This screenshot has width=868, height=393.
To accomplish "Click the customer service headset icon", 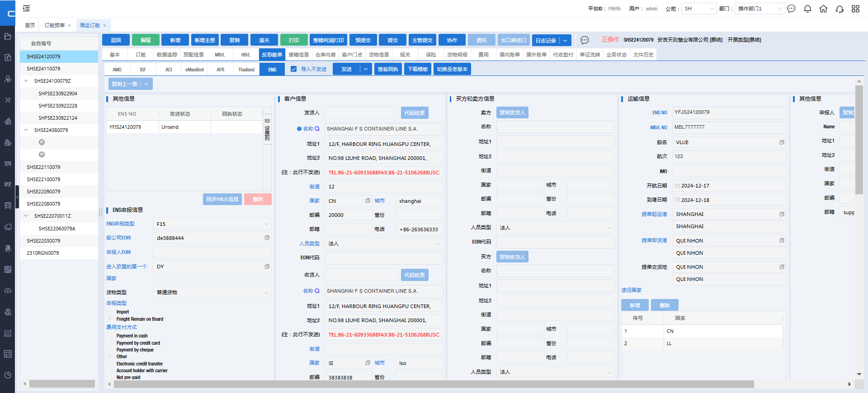I will (840, 9).
